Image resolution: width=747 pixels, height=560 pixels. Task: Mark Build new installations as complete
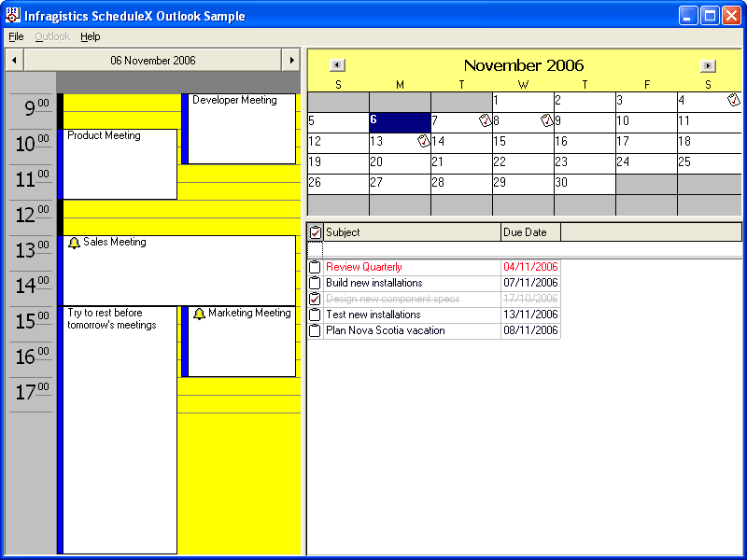tap(315, 283)
